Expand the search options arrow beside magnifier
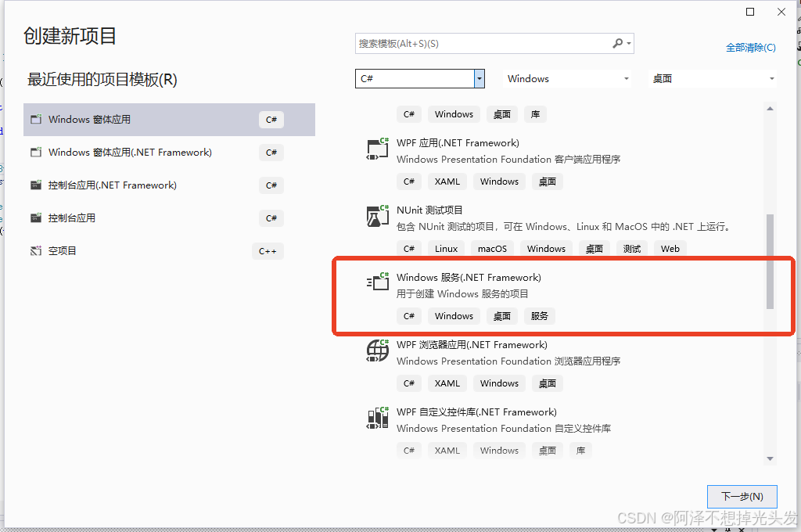801x532 pixels. click(x=629, y=44)
